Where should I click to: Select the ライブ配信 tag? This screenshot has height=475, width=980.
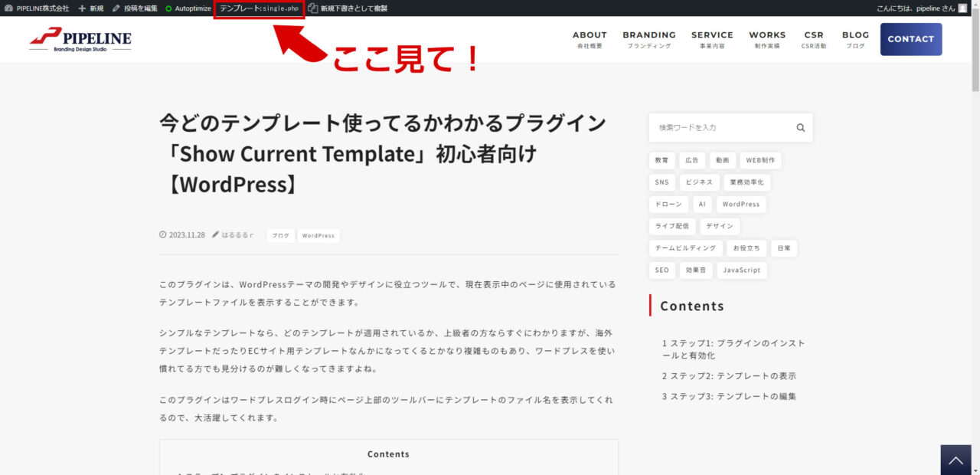(672, 226)
